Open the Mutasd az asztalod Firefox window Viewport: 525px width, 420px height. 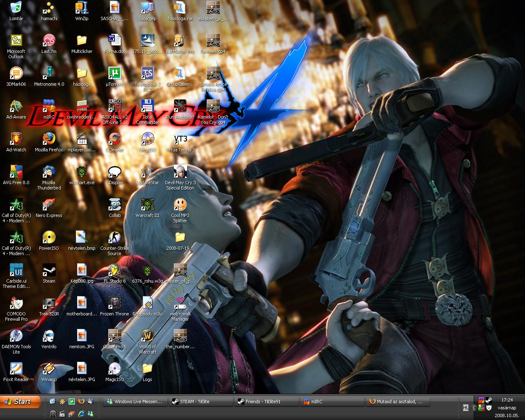click(x=397, y=402)
